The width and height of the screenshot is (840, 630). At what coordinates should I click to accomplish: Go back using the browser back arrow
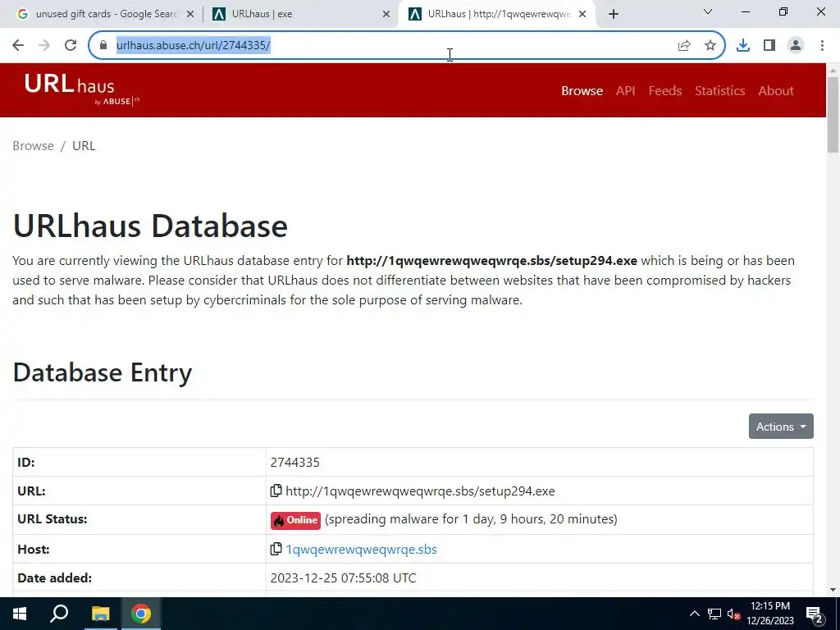point(18,46)
